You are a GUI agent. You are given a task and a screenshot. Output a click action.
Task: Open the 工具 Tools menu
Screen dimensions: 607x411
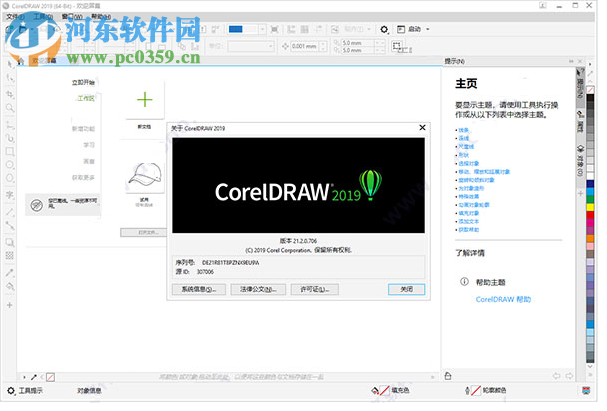coord(43,17)
